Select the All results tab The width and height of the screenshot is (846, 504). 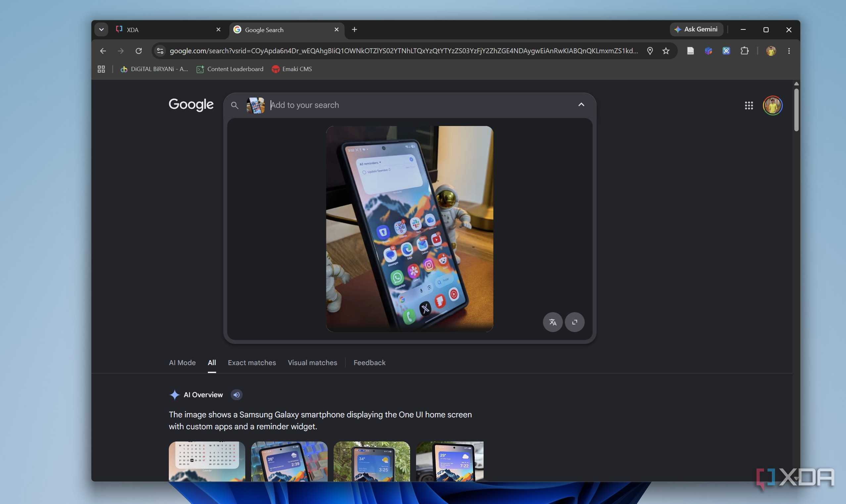point(212,363)
